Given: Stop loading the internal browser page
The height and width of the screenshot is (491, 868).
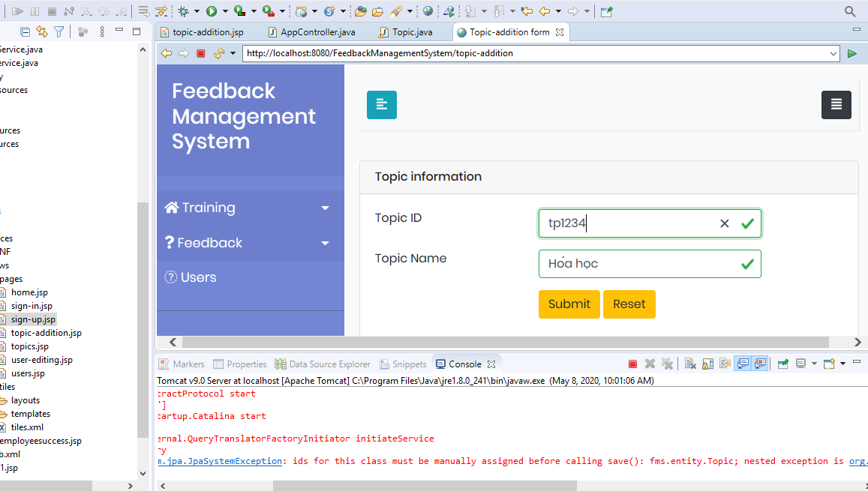Looking at the screenshot, I should [200, 53].
